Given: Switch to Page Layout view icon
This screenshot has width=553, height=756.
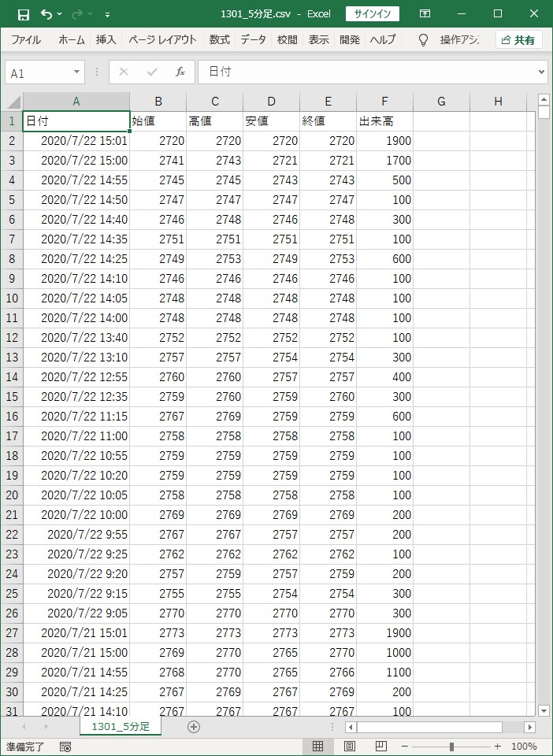Looking at the screenshot, I should [350, 747].
